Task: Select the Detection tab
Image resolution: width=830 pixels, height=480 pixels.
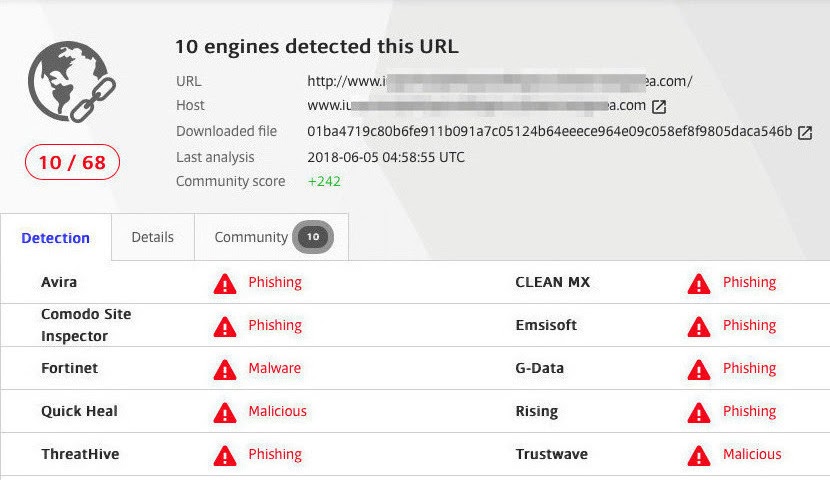Action: pos(56,238)
